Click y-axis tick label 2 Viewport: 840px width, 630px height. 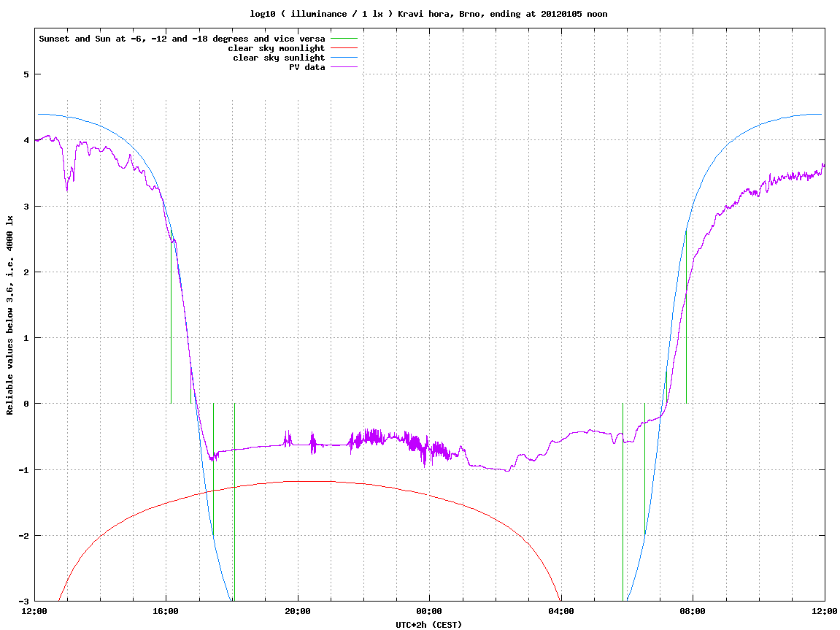26,272
